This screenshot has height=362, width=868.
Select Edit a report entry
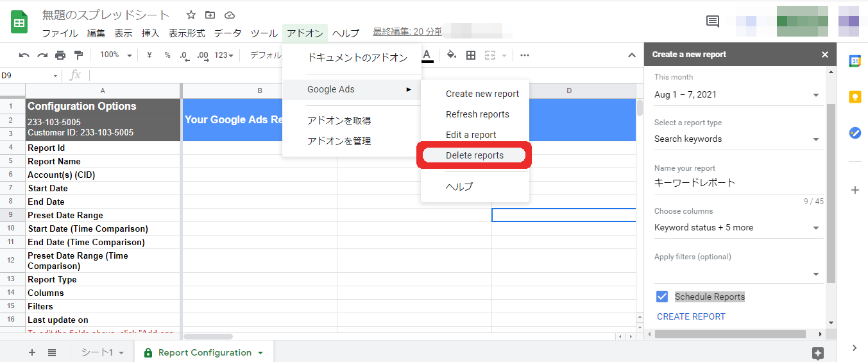475,135
